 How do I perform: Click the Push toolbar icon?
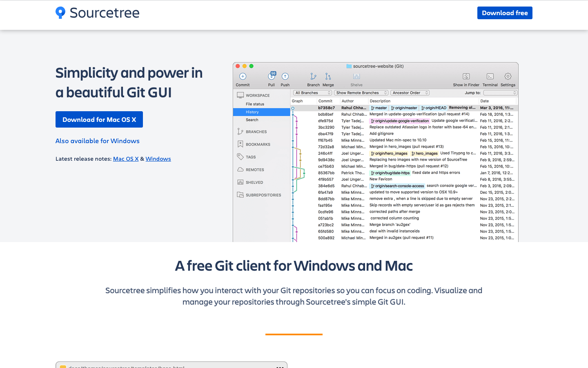[x=285, y=76]
